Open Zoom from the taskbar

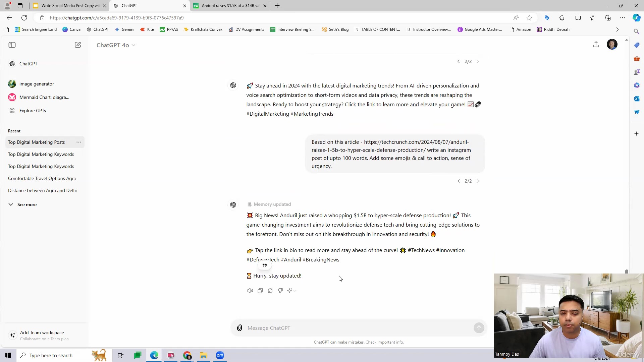coord(220,355)
